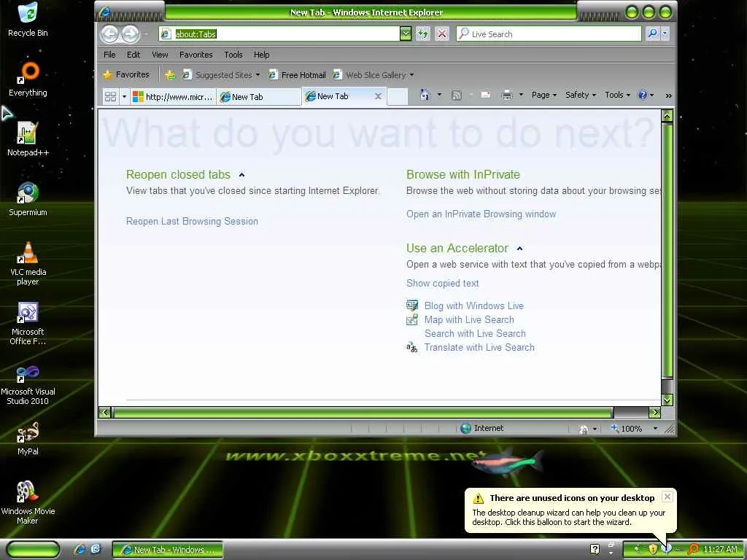Click Search with Live Search link
The width and height of the screenshot is (747, 560).
coord(475,333)
